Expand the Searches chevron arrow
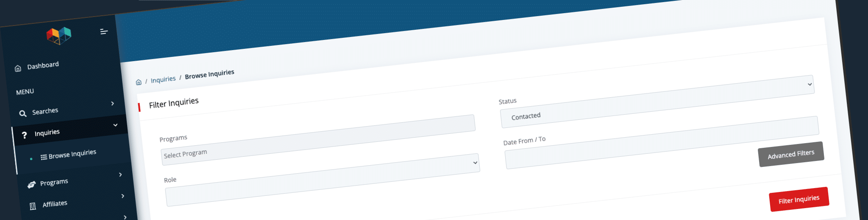 click(112, 103)
